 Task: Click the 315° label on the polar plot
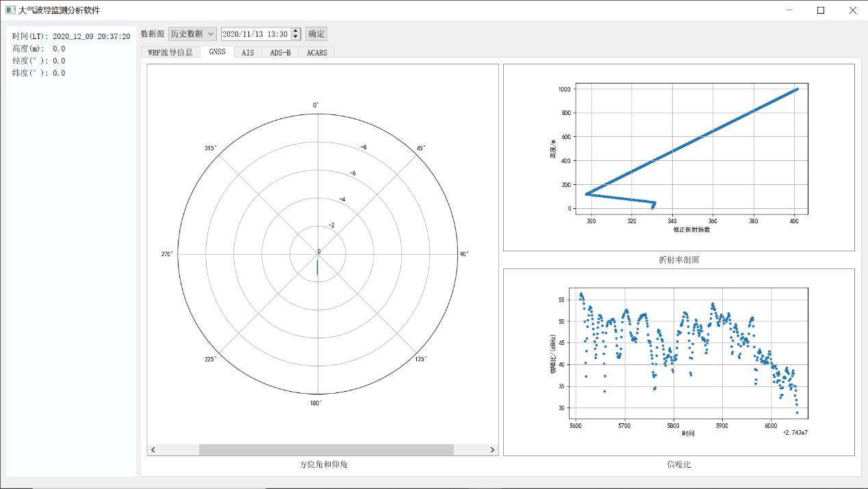(210, 148)
